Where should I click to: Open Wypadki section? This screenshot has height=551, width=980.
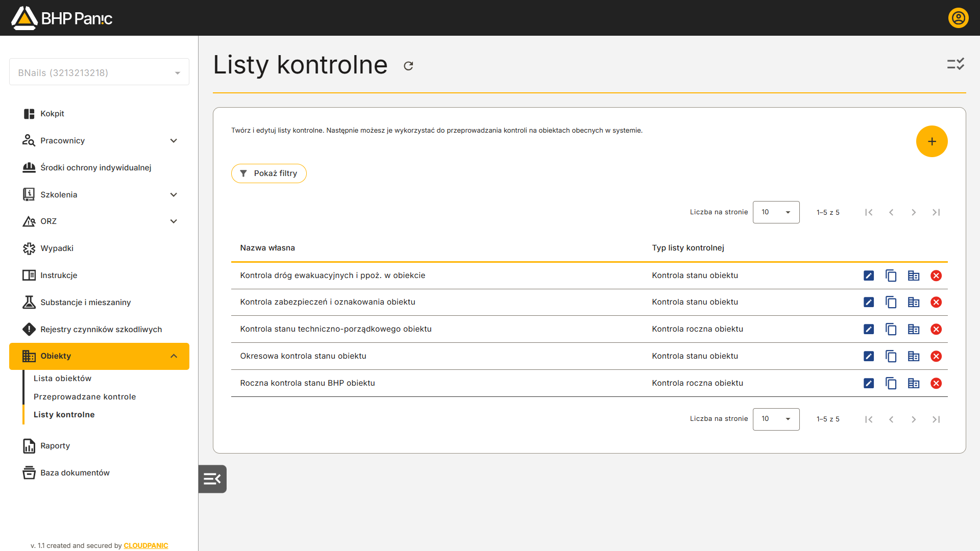99,248
